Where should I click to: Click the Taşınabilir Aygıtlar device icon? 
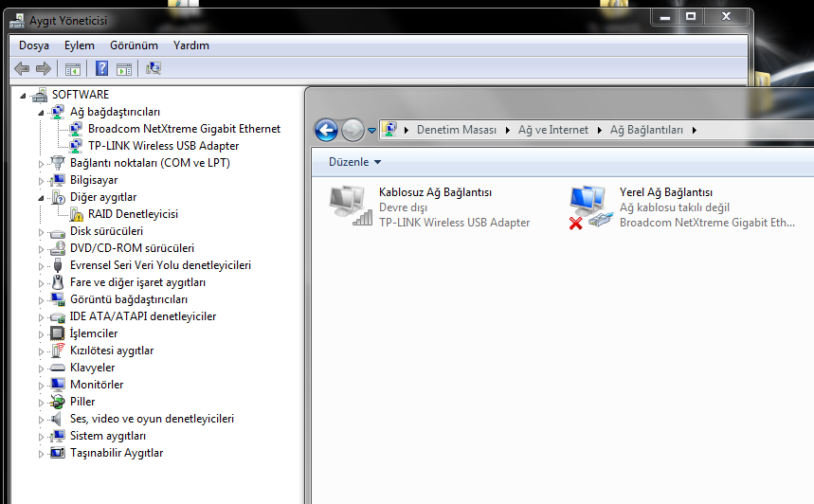[x=58, y=453]
